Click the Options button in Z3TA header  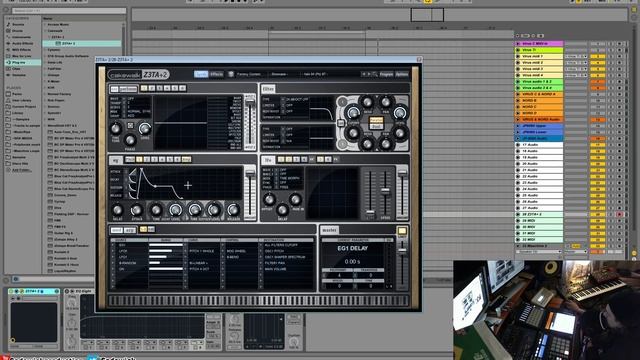click(x=402, y=74)
